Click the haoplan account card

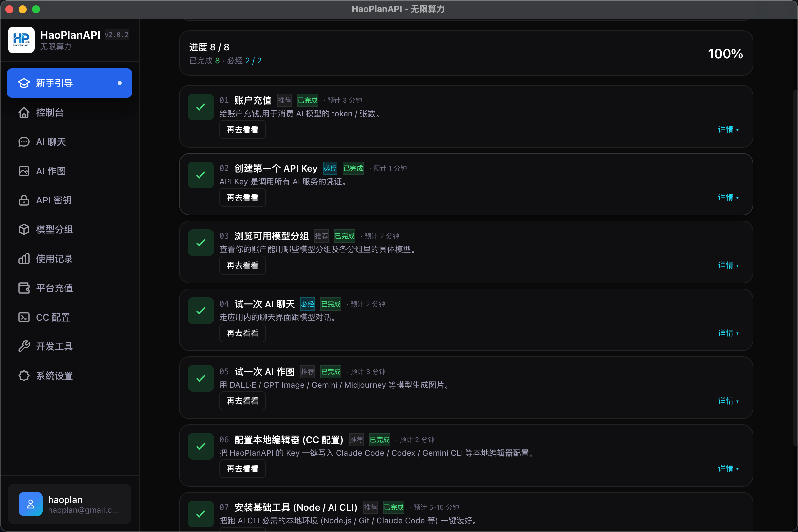pyautogui.click(x=69, y=504)
